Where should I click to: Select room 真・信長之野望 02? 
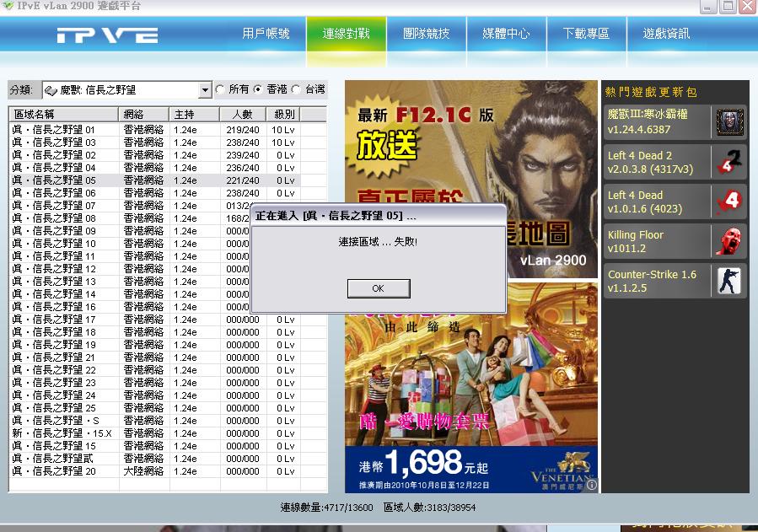click(x=154, y=155)
